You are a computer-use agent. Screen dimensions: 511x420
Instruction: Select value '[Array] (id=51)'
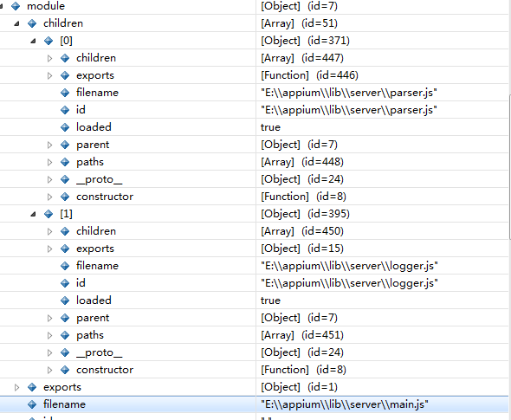pos(299,23)
